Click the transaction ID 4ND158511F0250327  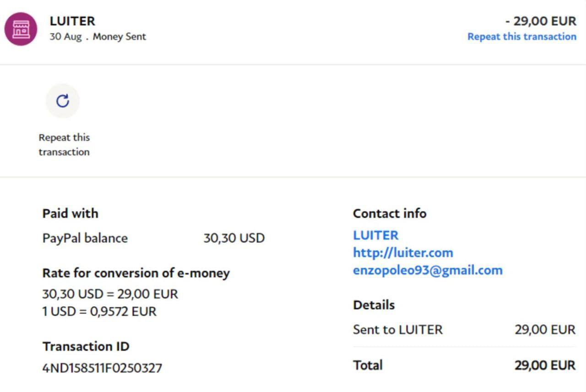[102, 368]
